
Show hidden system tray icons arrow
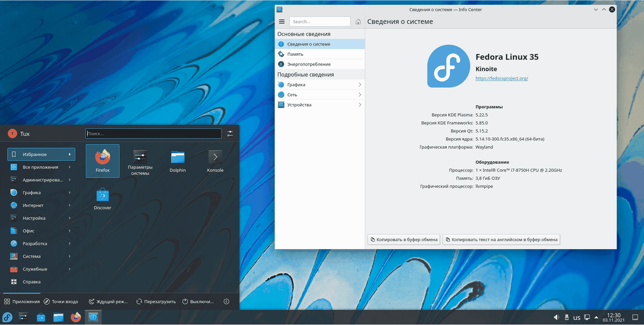pyautogui.click(x=596, y=317)
